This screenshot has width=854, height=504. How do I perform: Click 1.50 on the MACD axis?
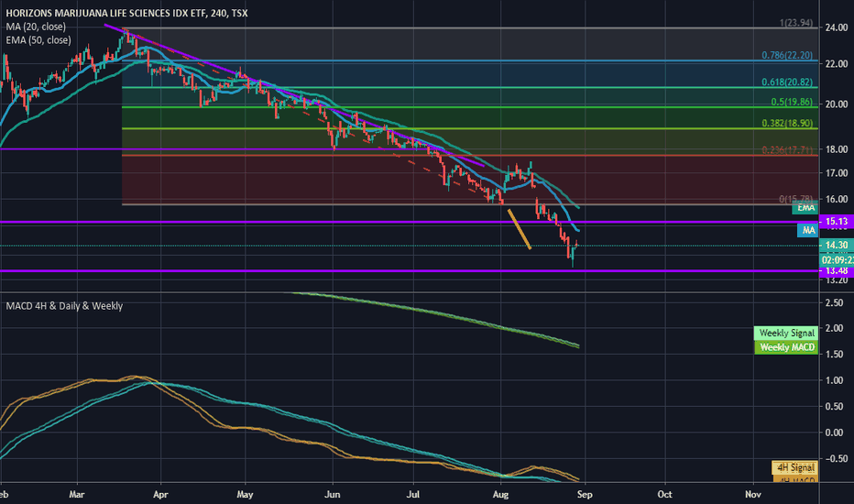(835, 355)
